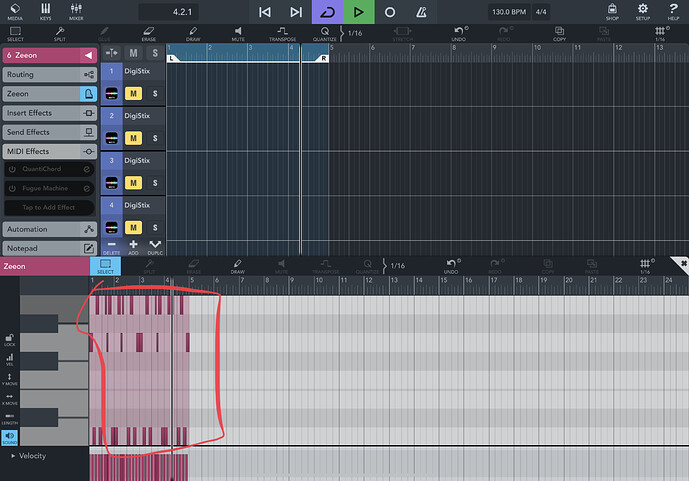Click the tempo field 130.0 BPM
The height and width of the screenshot is (481, 689).
point(509,12)
